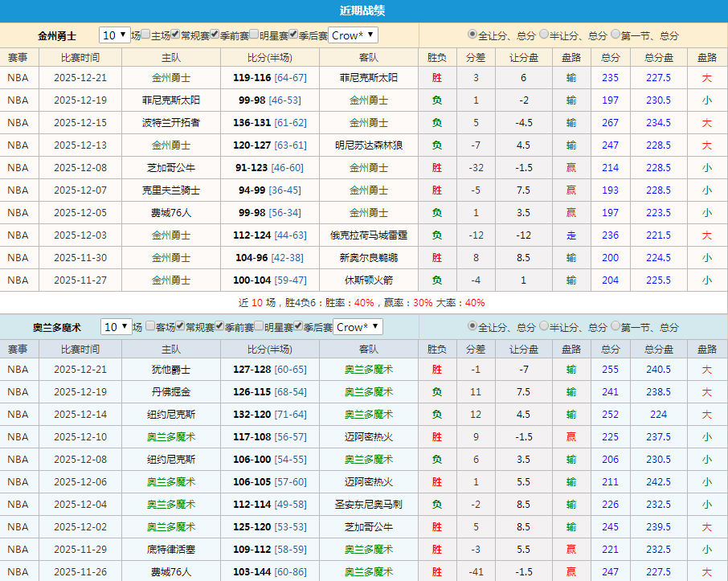Check the 明星赛 box for 金州勇士
The height and width of the screenshot is (581, 728).
(x=255, y=35)
